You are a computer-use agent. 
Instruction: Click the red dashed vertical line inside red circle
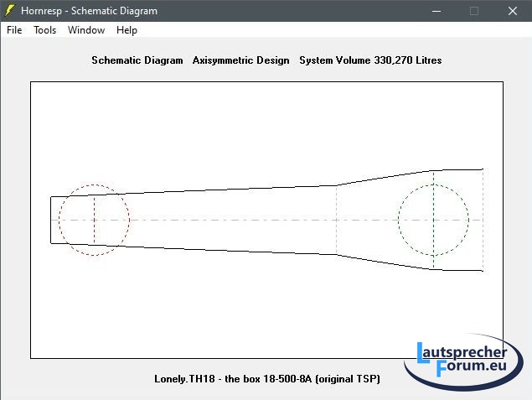click(x=95, y=235)
